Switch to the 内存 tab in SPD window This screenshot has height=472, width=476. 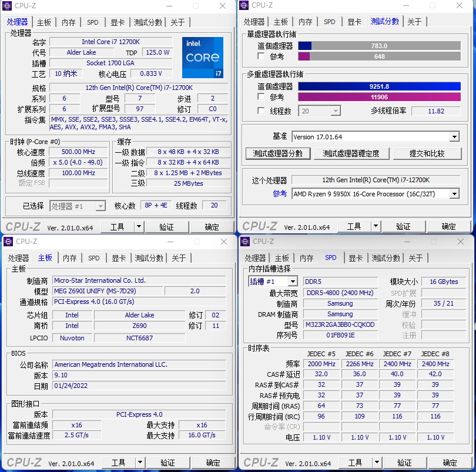coord(306,257)
